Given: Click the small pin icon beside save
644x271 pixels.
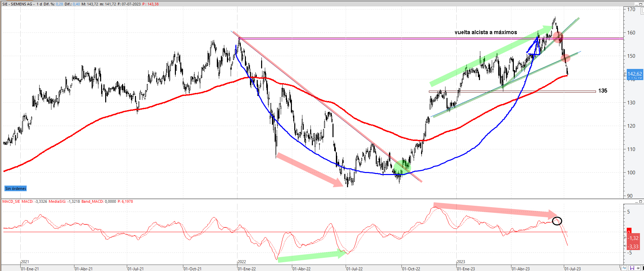Looking at the screenshot, I should click(638, 268).
